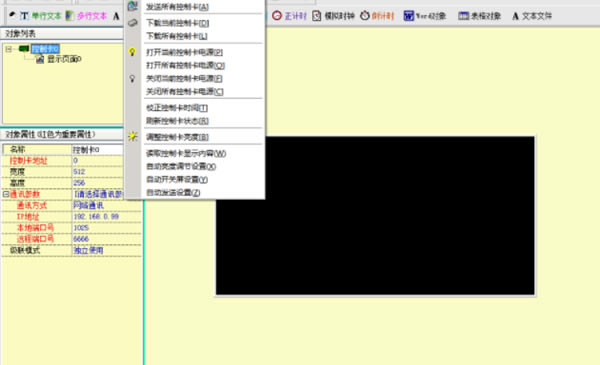
Task: Click the 控制卡地址 value 0
Action: click(x=97, y=161)
